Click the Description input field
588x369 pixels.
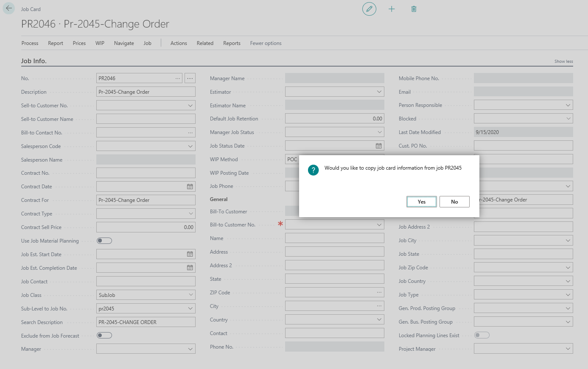tap(146, 92)
